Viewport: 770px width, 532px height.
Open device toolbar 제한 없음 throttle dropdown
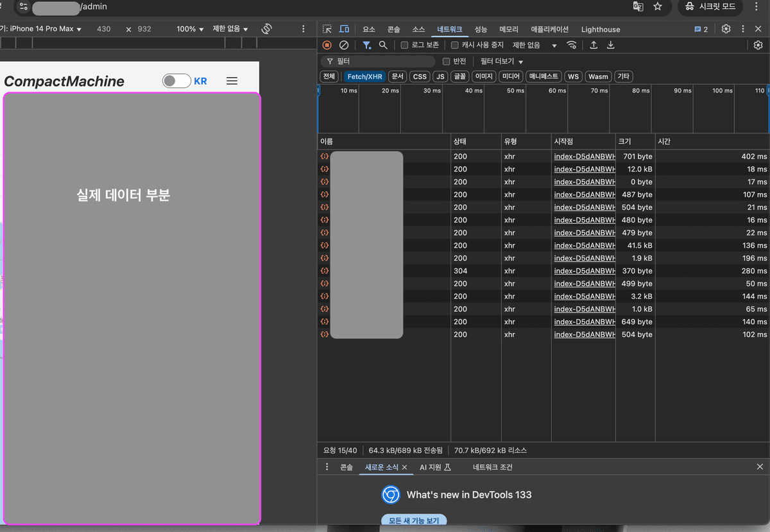tap(230, 29)
